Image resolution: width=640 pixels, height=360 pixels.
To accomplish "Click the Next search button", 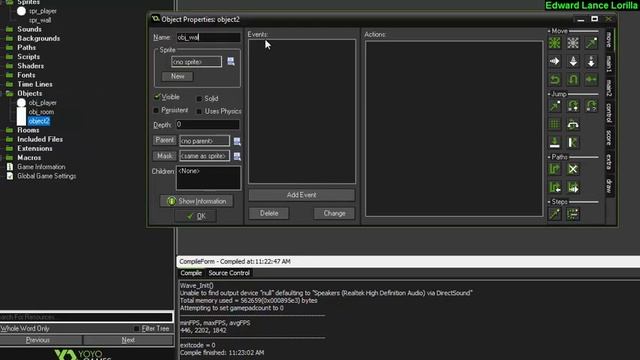I will point(128,340).
